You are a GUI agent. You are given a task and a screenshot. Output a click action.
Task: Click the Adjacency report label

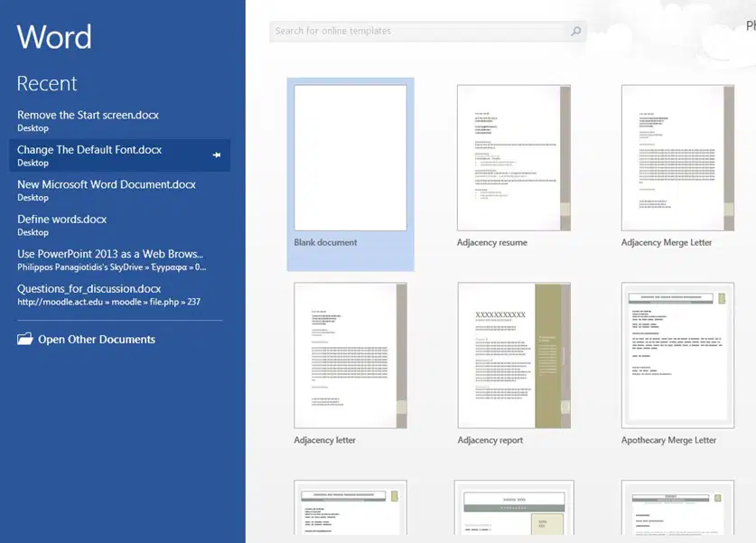pyautogui.click(x=490, y=440)
